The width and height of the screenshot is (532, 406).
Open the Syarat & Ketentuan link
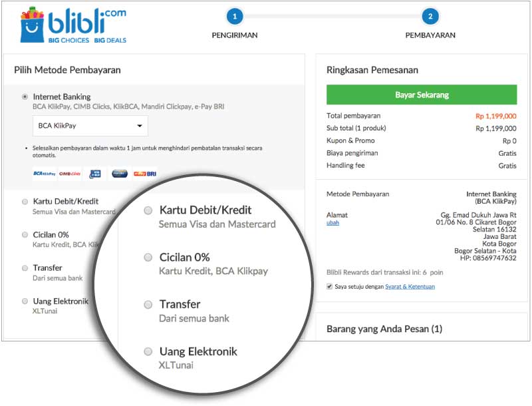pyautogui.click(x=410, y=286)
